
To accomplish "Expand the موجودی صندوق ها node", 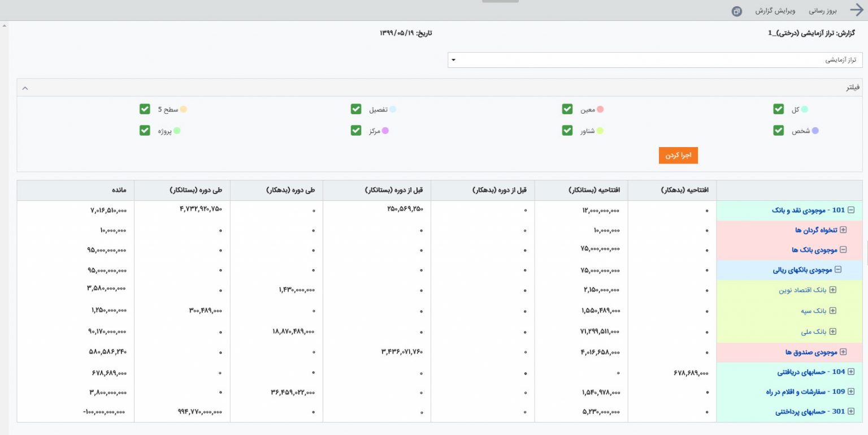I will point(844,352).
